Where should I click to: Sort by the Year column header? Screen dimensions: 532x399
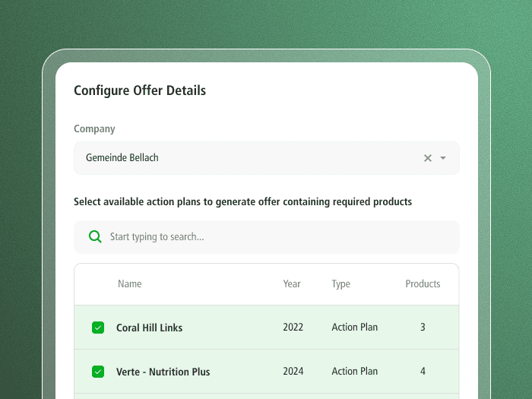click(292, 284)
